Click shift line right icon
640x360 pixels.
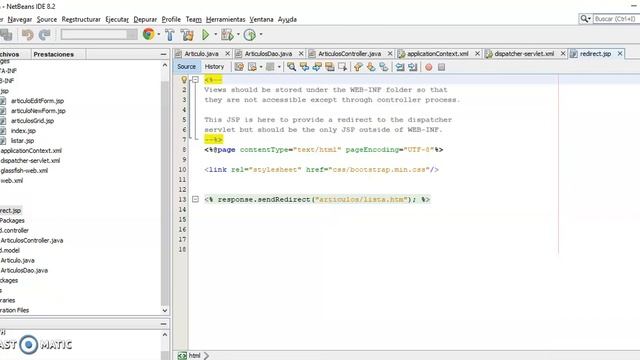[x=413, y=67]
